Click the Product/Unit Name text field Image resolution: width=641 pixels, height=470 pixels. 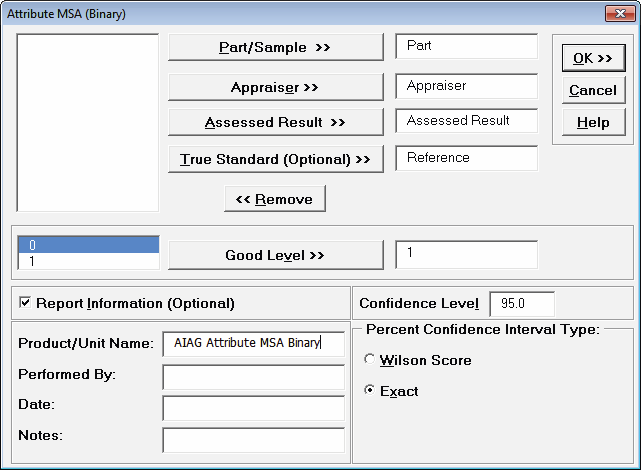[x=253, y=343]
